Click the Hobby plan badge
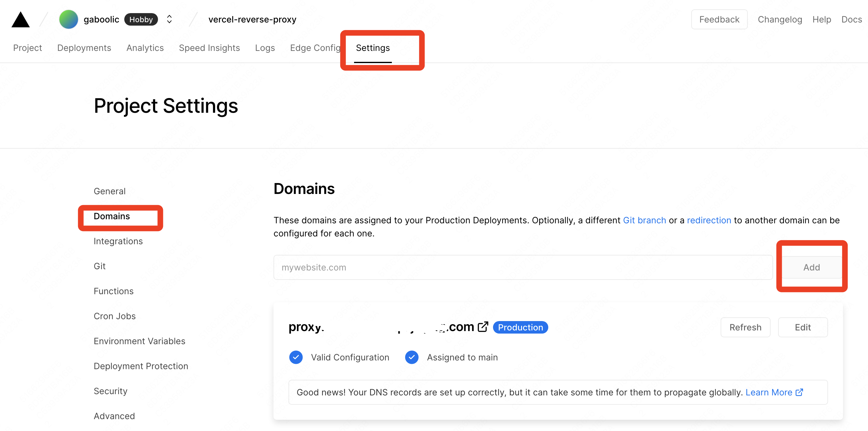This screenshot has height=431, width=868. (141, 20)
